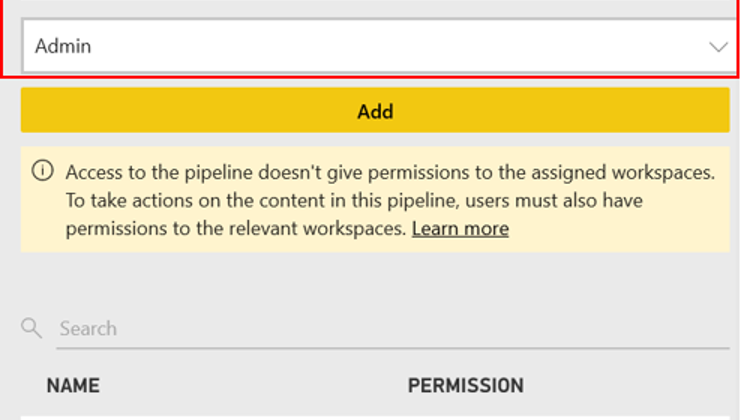Focus the Search users input field

392,329
